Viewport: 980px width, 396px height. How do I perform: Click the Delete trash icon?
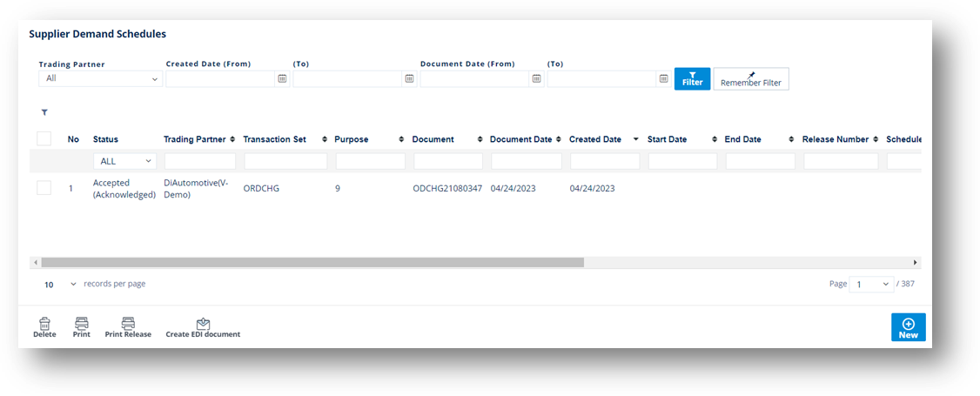pyautogui.click(x=44, y=324)
